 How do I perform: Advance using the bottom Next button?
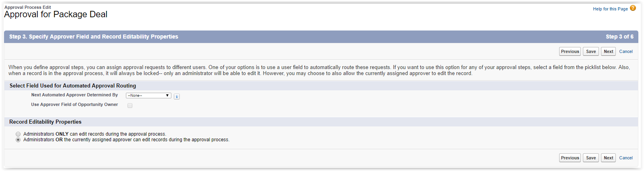pyautogui.click(x=608, y=158)
